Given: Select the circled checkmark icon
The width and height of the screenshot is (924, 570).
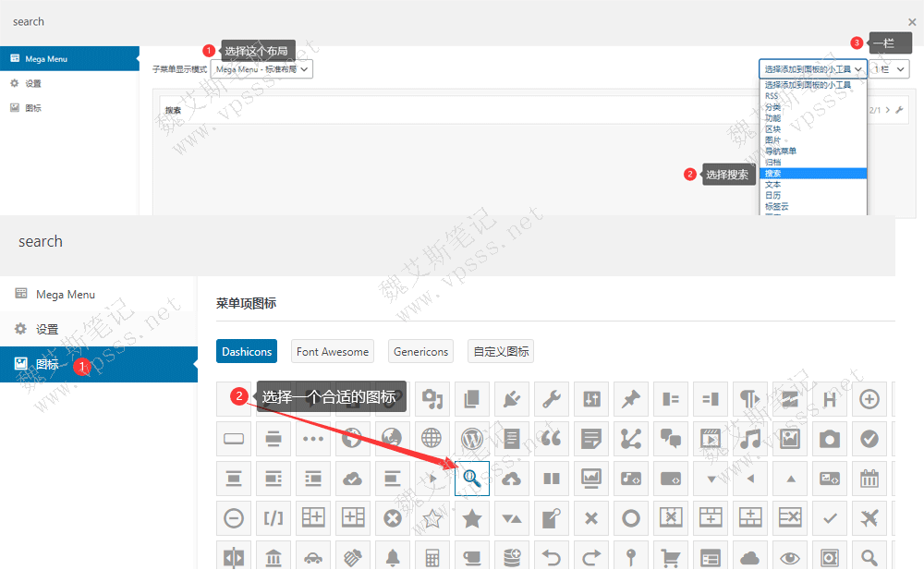Looking at the screenshot, I should [x=869, y=439].
